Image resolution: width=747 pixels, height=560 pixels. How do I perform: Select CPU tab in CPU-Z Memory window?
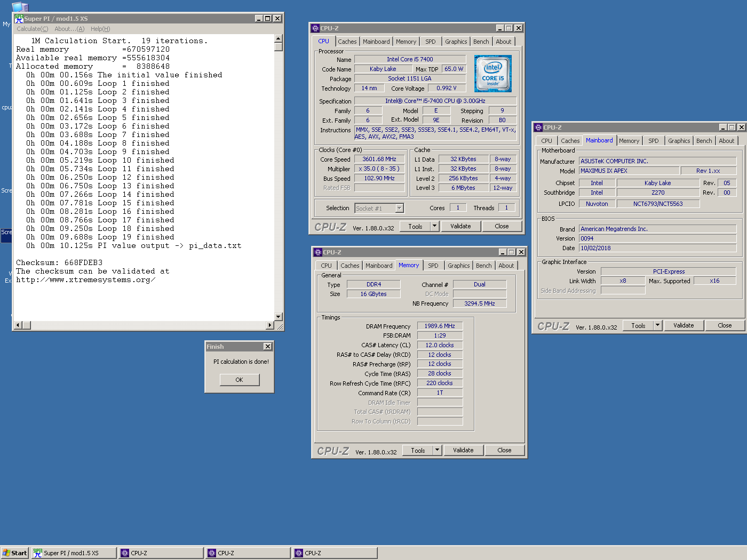pos(326,266)
